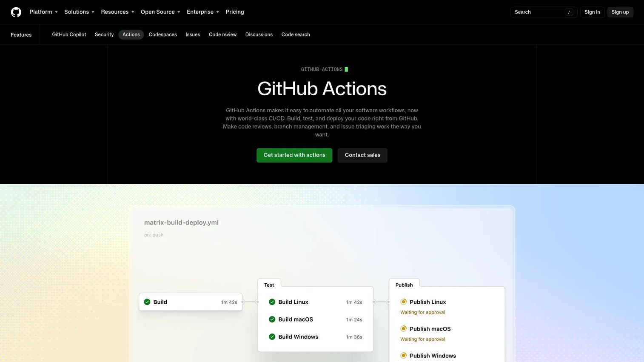Viewport: 644px width, 362px height.
Task: Click Get started with actions button
Action: [294, 155]
